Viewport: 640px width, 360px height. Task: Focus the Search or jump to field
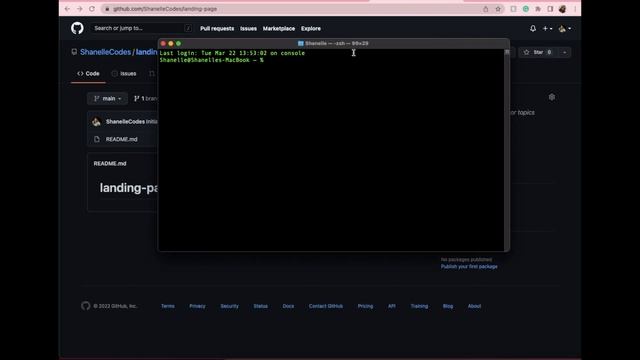click(142, 28)
